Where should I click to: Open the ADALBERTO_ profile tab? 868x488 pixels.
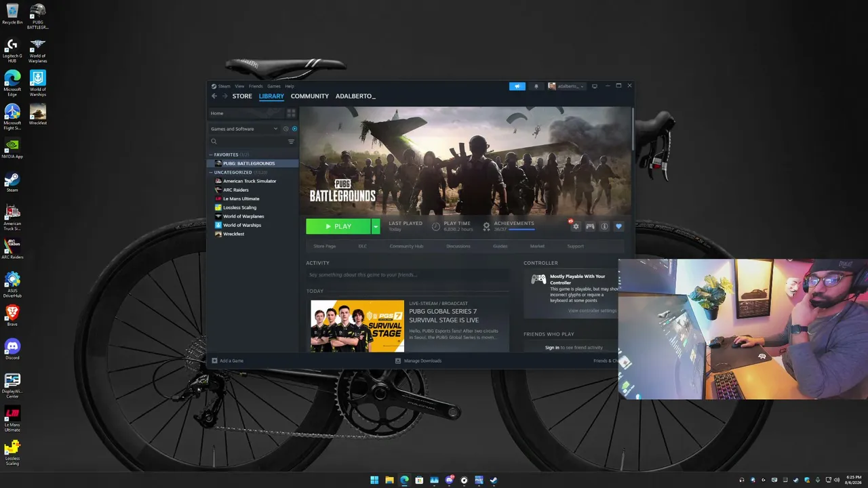point(355,96)
